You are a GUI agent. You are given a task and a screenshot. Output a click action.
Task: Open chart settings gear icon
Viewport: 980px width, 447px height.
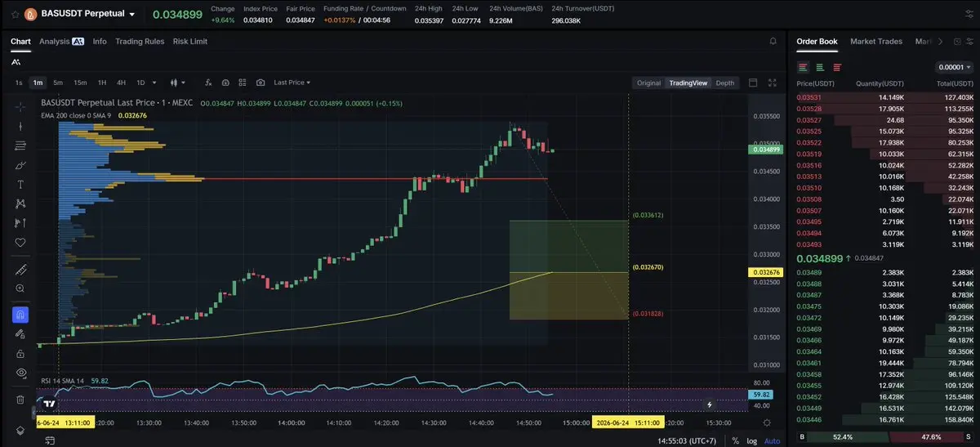click(767, 422)
